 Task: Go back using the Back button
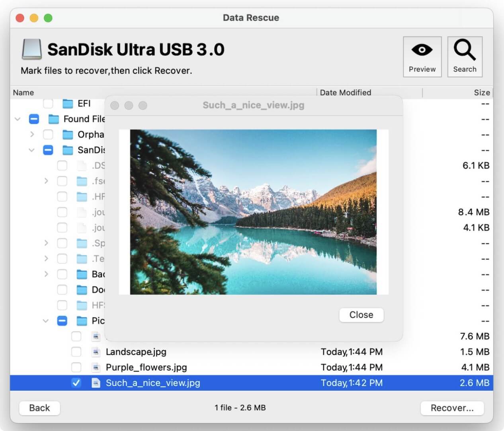pyautogui.click(x=39, y=408)
